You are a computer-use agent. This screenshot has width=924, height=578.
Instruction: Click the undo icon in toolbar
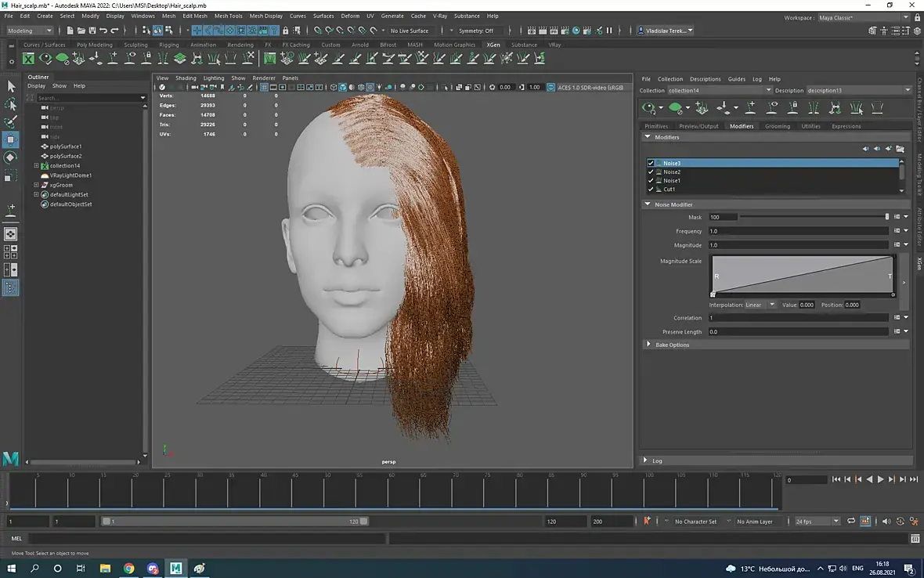pos(103,31)
